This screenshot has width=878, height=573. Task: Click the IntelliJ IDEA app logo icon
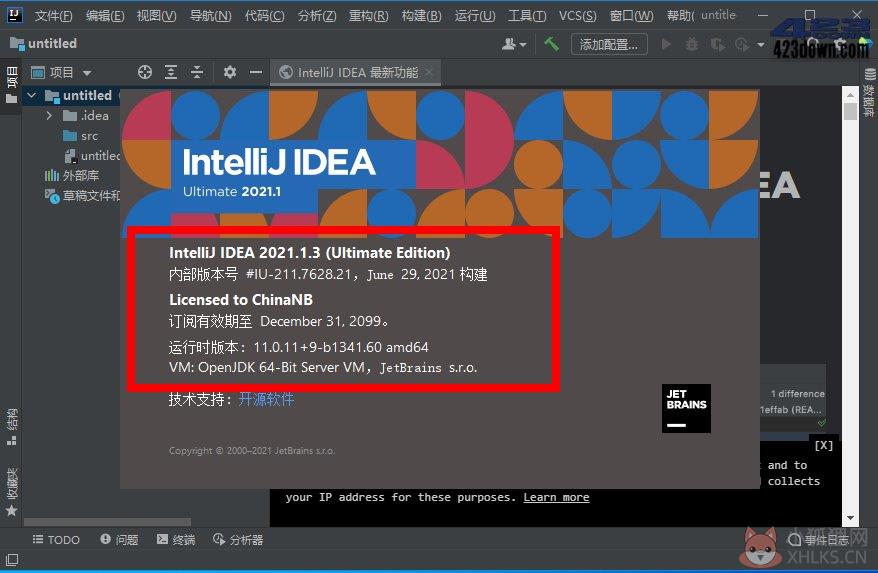tap(14, 14)
